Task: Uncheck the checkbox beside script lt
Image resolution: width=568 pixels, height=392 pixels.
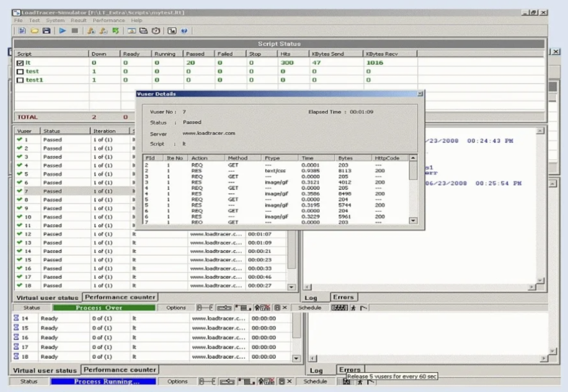Action: [x=21, y=62]
